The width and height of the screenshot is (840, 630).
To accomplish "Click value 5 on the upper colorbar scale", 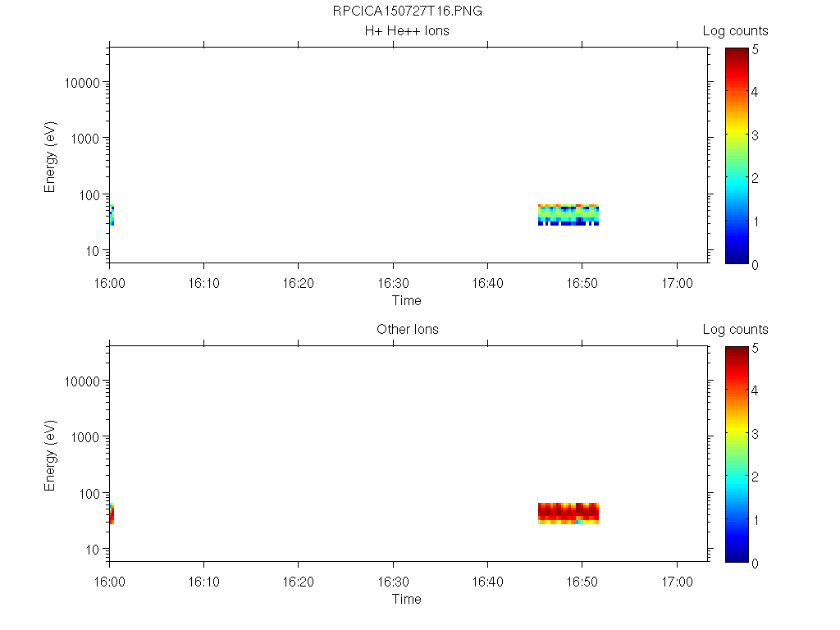I will [755, 50].
